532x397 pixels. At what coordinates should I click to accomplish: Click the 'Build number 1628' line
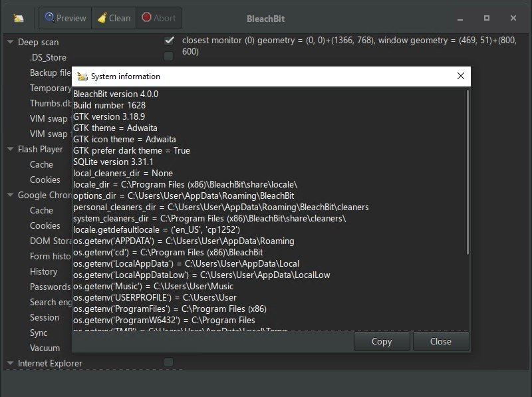[x=109, y=105]
